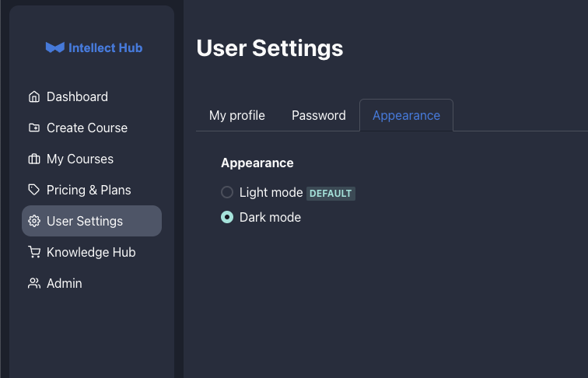Open Pricing & Plans from sidebar
588x378 pixels.
[89, 190]
